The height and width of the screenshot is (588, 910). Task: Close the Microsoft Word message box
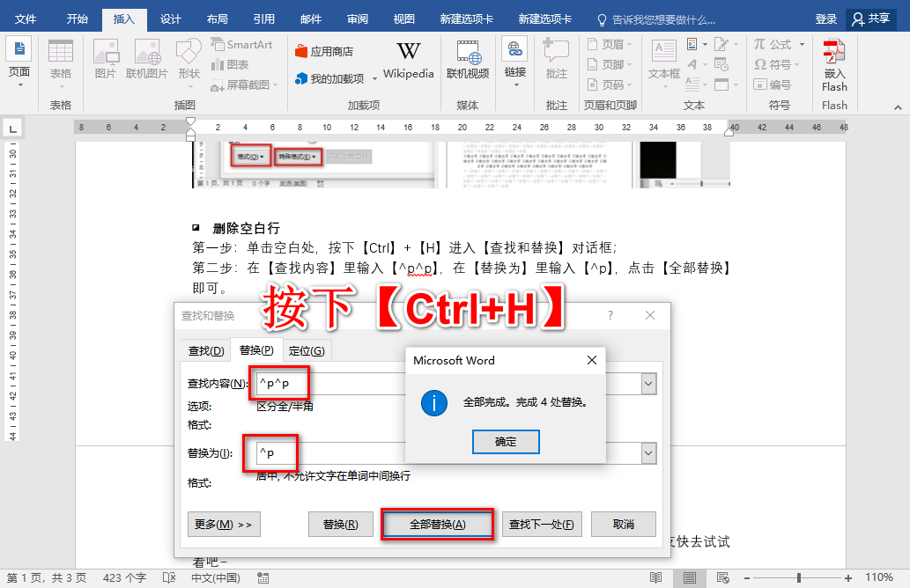click(592, 360)
